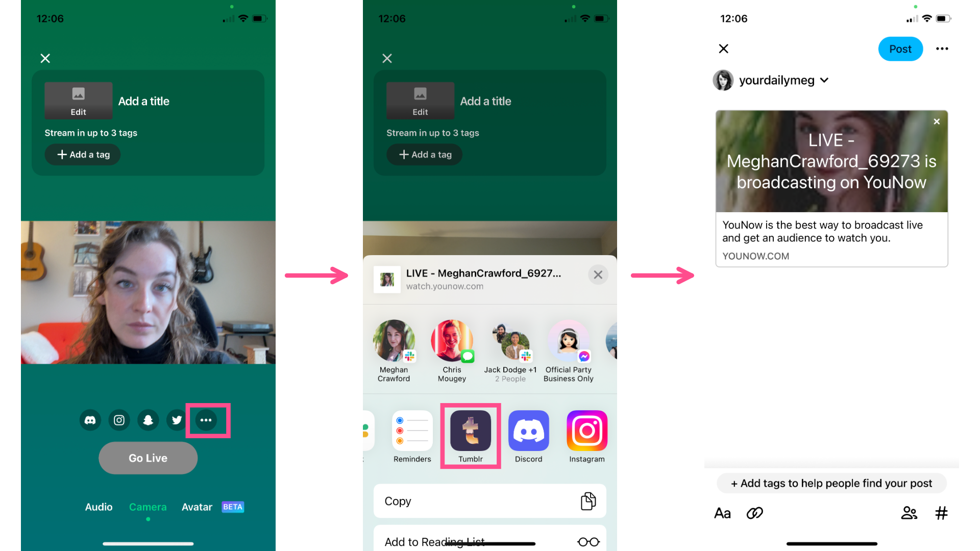Click Go Live button on YouNow
This screenshot has height=551, width=980.
click(146, 458)
